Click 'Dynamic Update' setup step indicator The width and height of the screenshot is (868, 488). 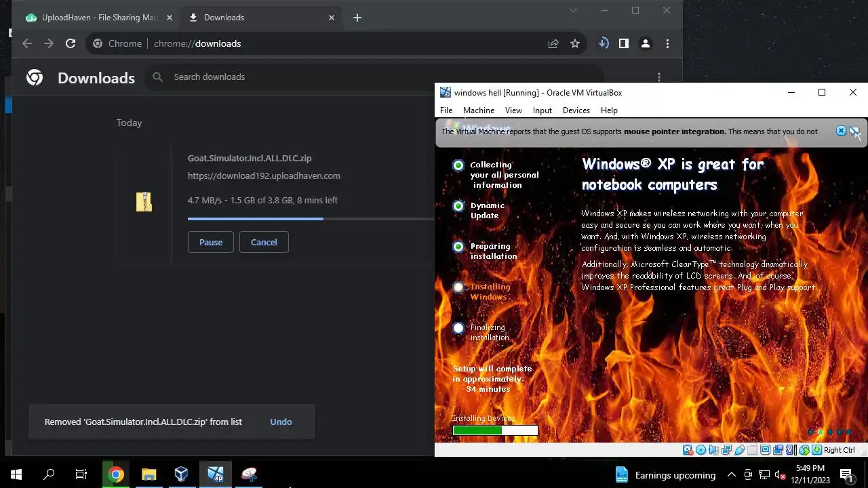[458, 206]
